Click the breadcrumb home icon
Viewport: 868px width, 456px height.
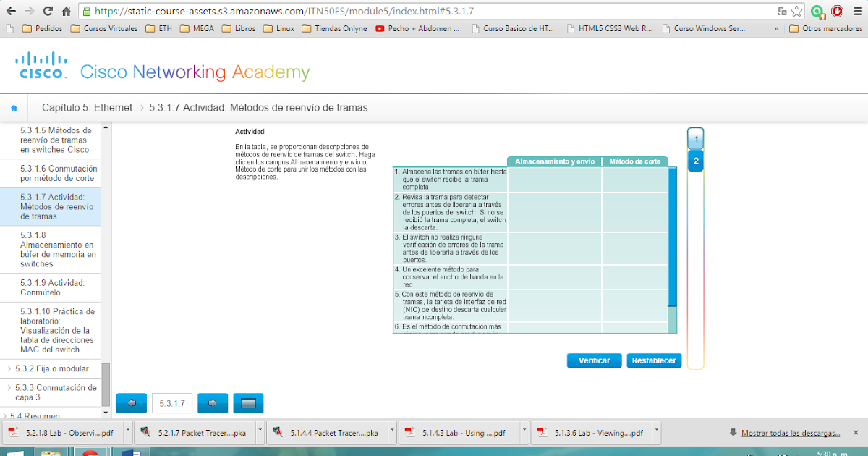coord(14,106)
